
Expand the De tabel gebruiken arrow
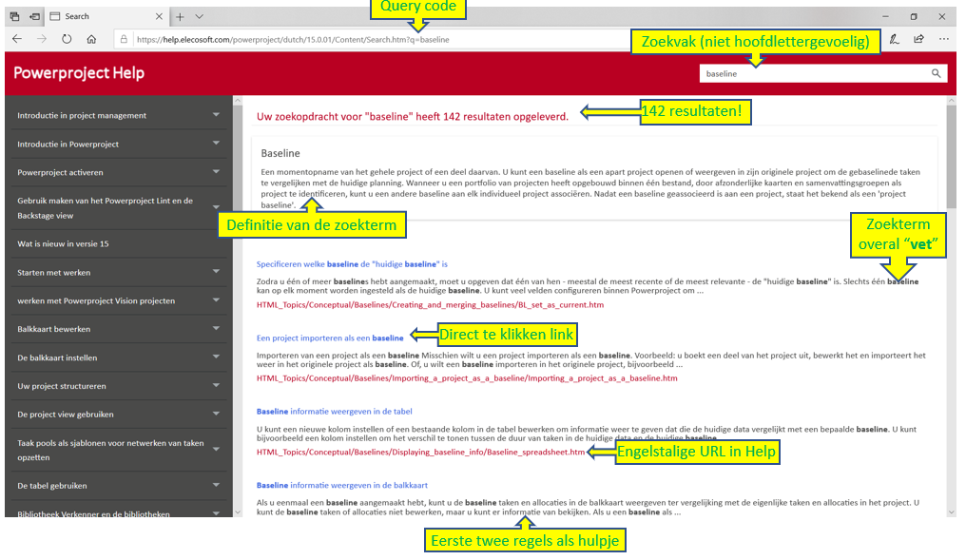216,485
